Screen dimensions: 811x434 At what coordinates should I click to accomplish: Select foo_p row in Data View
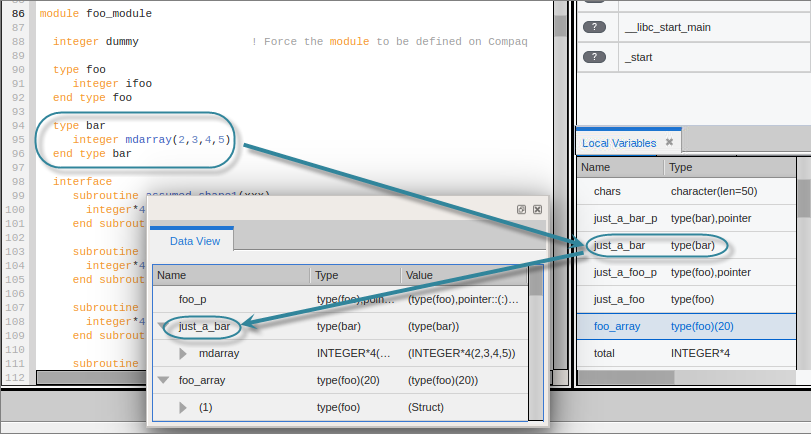pyautogui.click(x=192, y=299)
